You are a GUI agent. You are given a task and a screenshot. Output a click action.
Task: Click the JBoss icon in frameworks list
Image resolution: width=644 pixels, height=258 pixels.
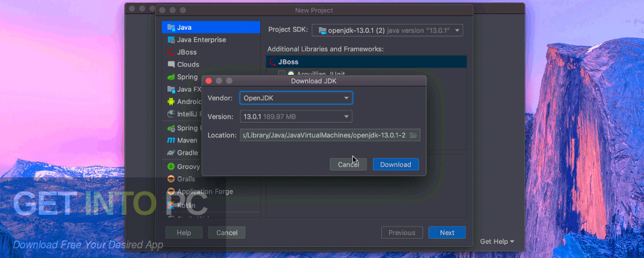(x=272, y=62)
